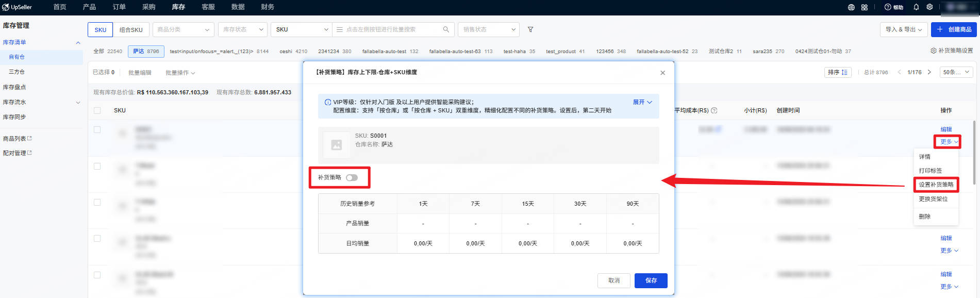Viewport: 980px width, 298px height.
Task: Open the 订单 top menu
Action: pos(119,7)
